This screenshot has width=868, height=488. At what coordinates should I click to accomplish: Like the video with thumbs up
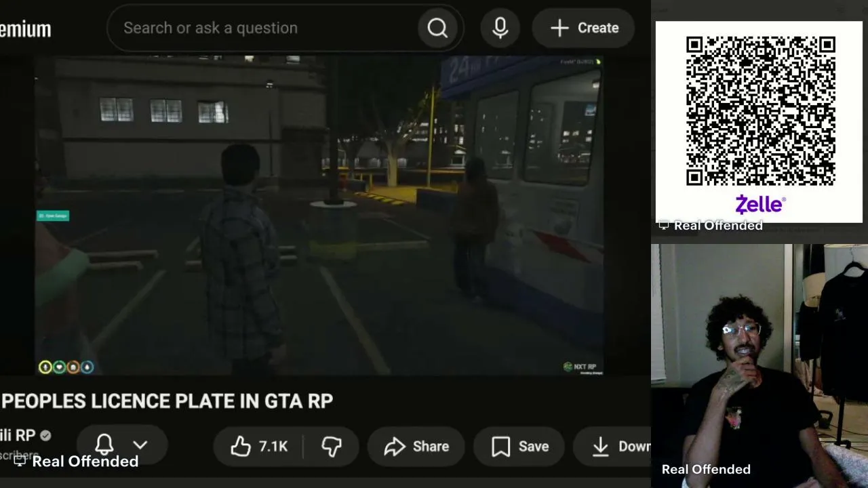[x=240, y=446]
